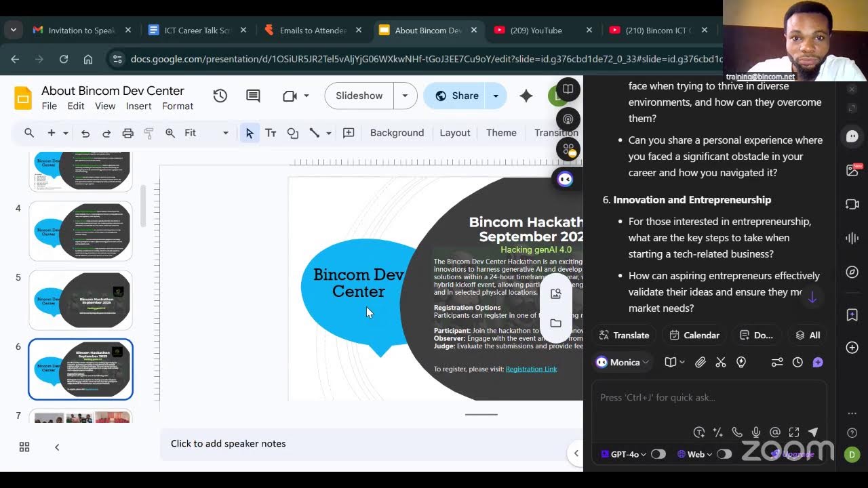Click the Slideshow button
Image resolution: width=868 pixels, height=488 pixels.
(x=359, y=96)
